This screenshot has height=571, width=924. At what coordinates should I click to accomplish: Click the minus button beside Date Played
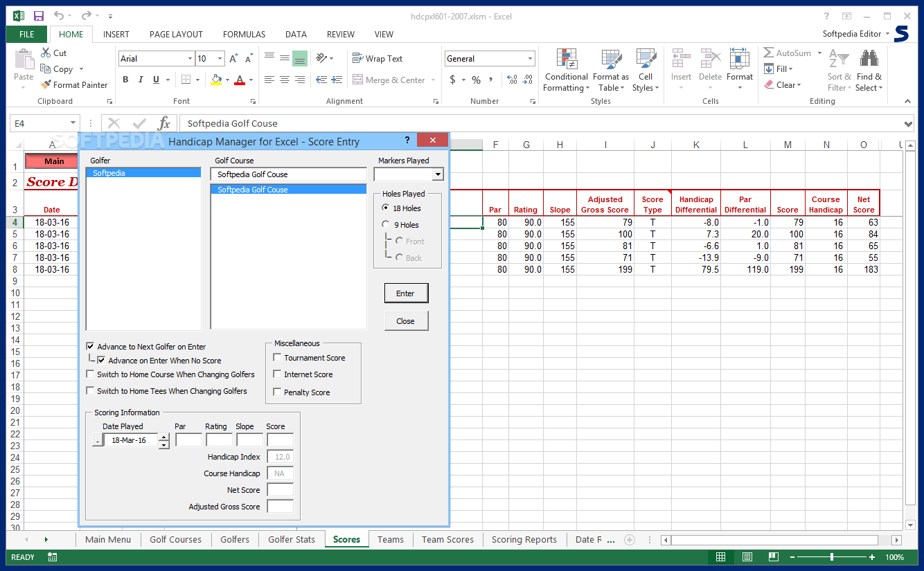(97, 440)
